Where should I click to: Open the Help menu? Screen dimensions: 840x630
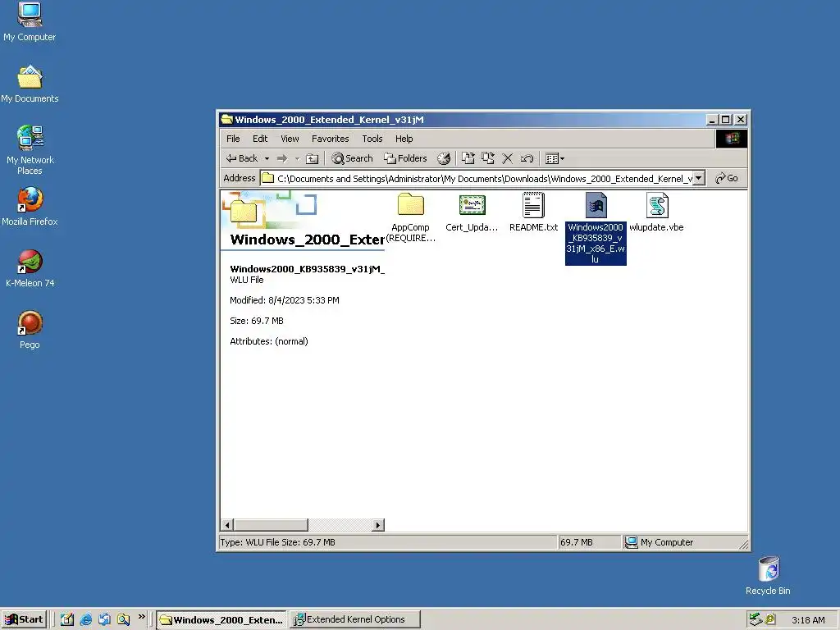[x=404, y=139]
